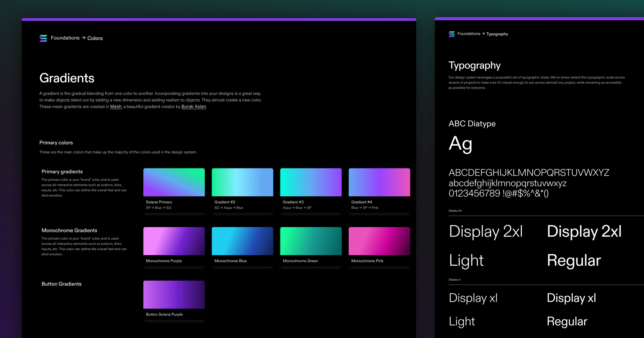Select the Gradient #3 swatch
The image size is (644, 338).
point(311,182)
